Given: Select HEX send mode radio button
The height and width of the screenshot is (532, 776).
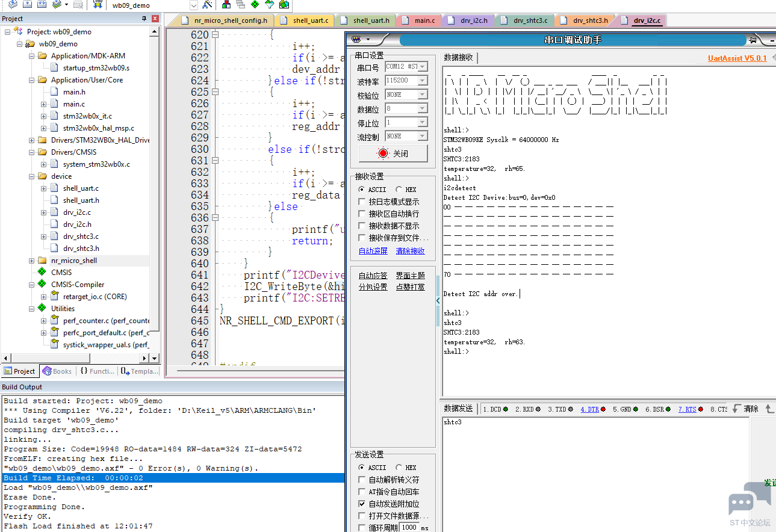Looking at the screenshot, I should point(399,468).
